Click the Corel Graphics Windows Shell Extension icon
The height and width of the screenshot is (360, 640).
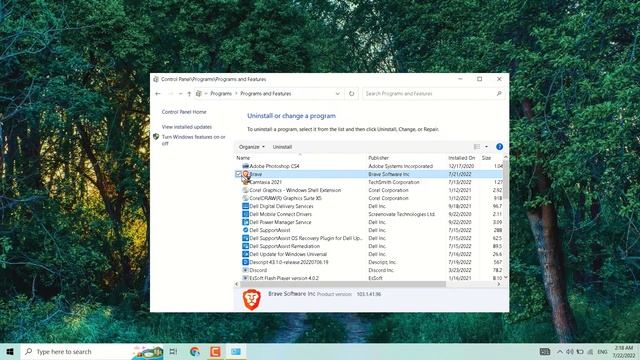[x=245, y=190]
